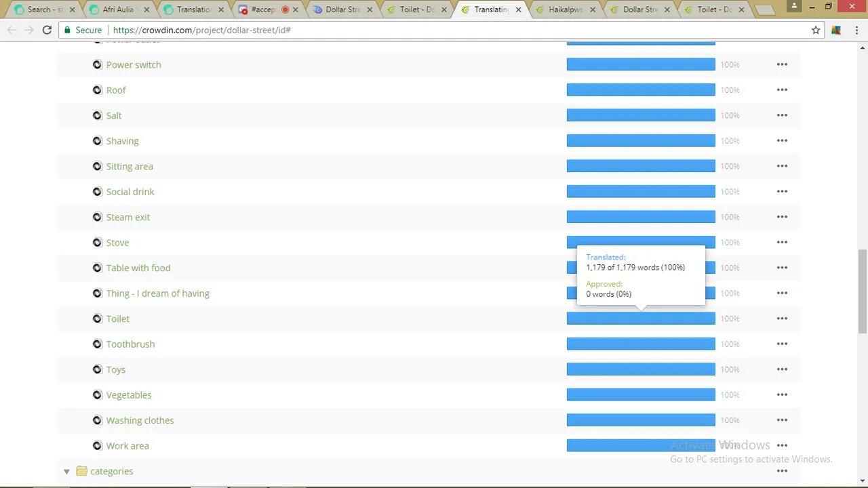Open more options menu for Toilet
Viewport: 868px width, 488px height.
(782, 319)
